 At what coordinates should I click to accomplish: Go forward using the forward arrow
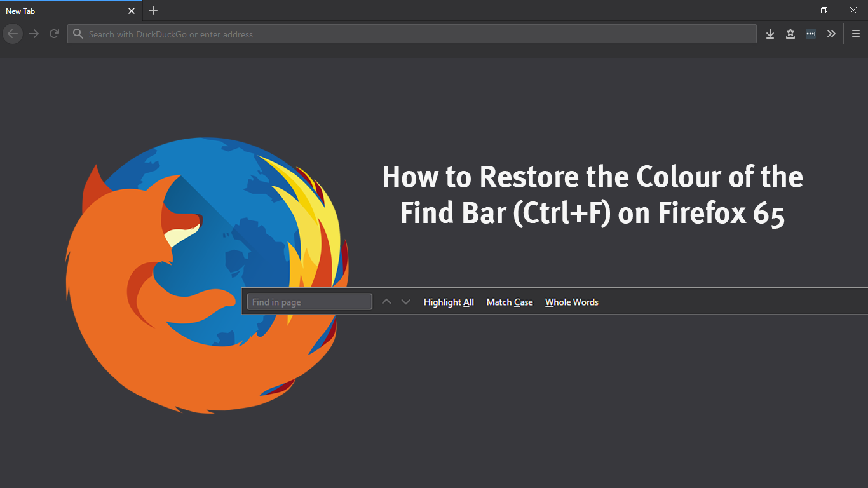[34, 34]
